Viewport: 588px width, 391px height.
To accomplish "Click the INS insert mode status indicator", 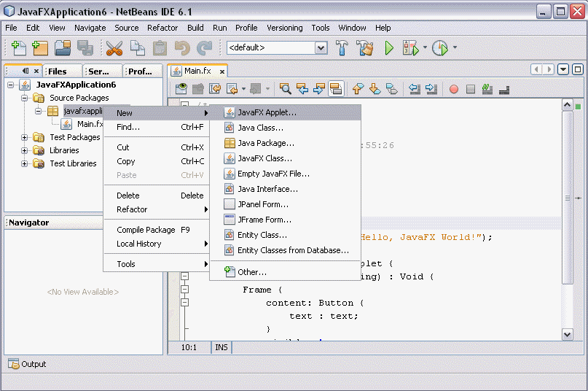I will (222, 347).
